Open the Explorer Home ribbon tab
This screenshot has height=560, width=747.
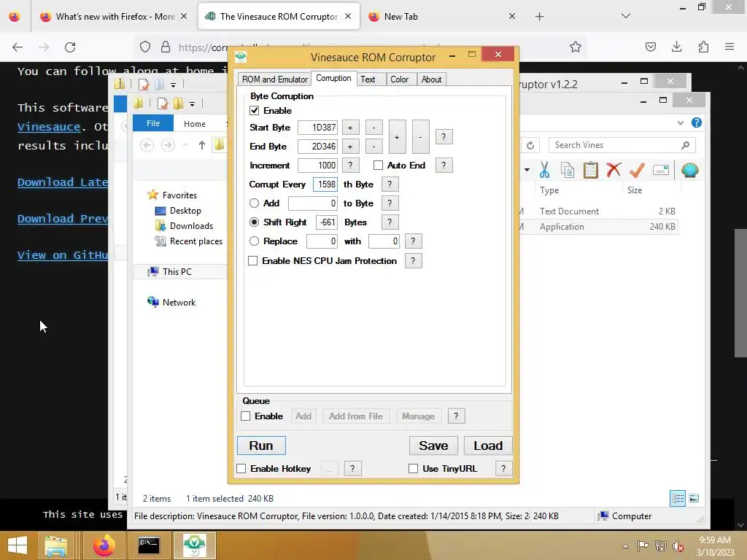tap(195, 124)
